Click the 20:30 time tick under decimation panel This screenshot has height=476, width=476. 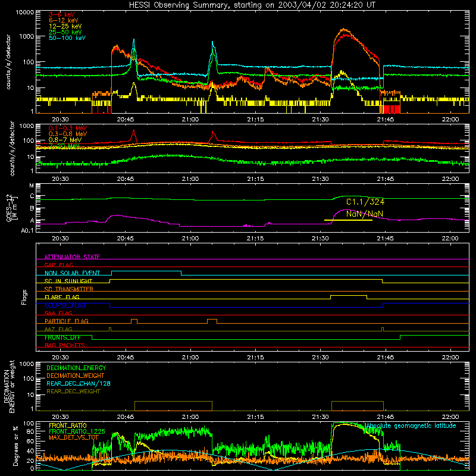(61, 417)
